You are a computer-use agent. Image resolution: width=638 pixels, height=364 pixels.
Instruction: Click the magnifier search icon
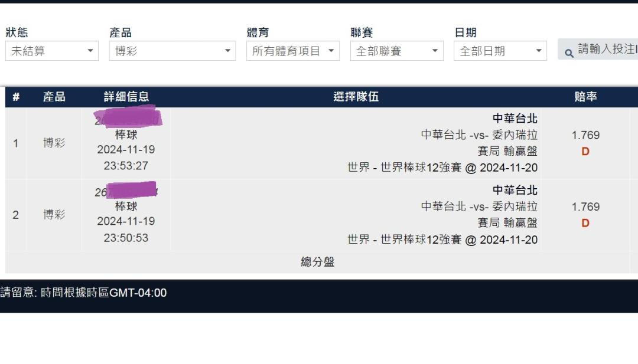[x=569, y=53]
